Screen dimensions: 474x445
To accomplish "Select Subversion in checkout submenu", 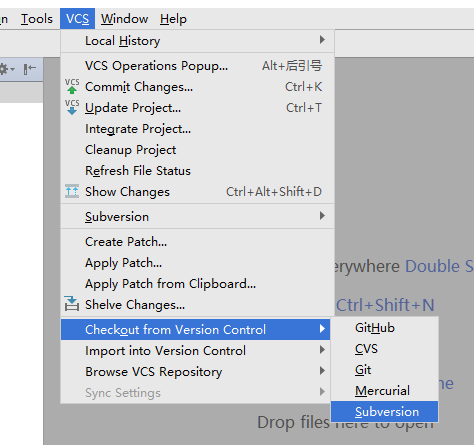I will click(x=385, y=412).
